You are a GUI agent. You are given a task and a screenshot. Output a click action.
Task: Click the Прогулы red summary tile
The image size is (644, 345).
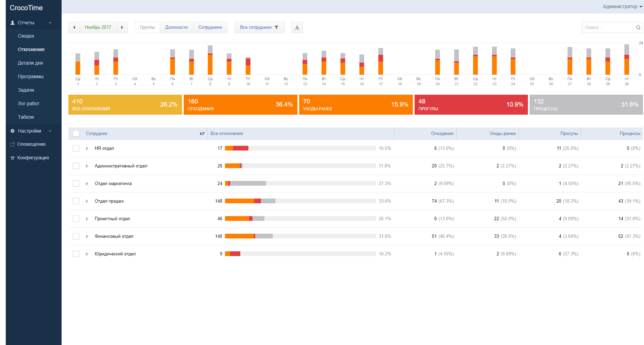471,105
